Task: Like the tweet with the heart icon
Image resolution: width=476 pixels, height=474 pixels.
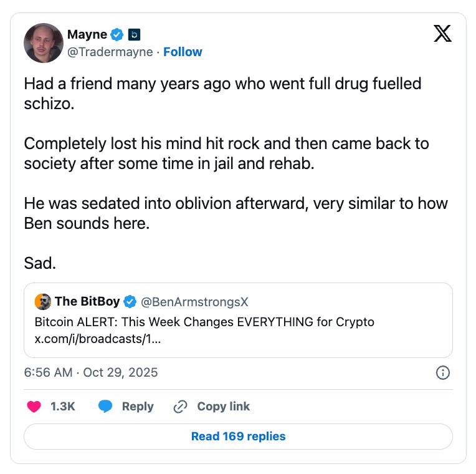Action: click(34, 406)
